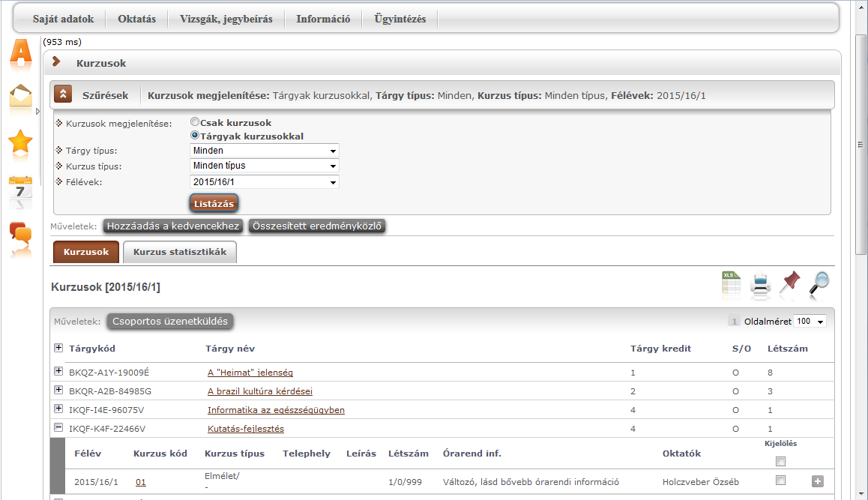Open search with the magnifier icon
The image size is (868, 500).
coord(819,283)
